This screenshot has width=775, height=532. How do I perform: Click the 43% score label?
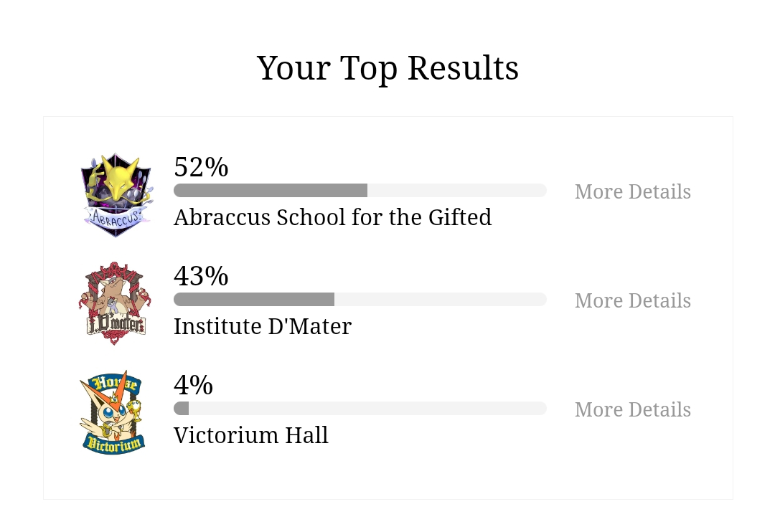point(201,276)
